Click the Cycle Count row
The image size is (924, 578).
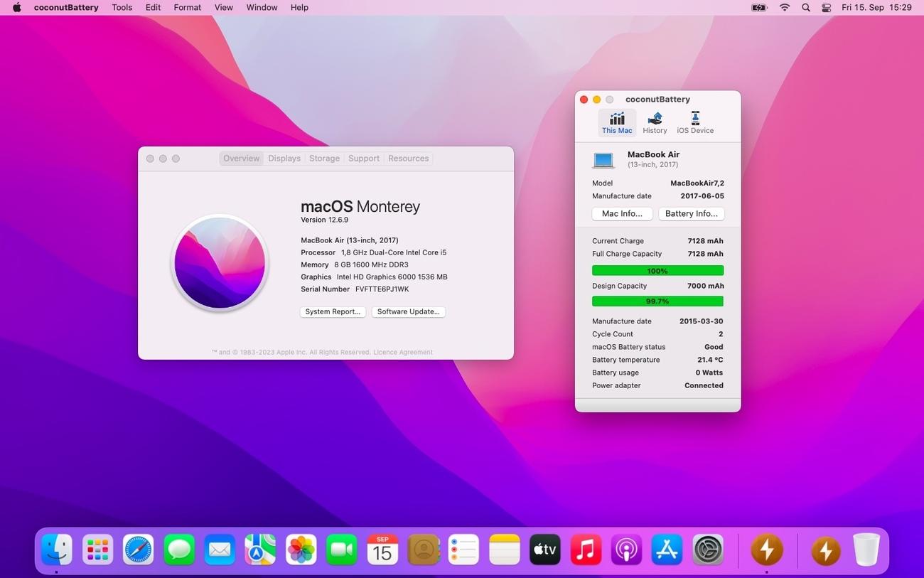pos(657,334)
